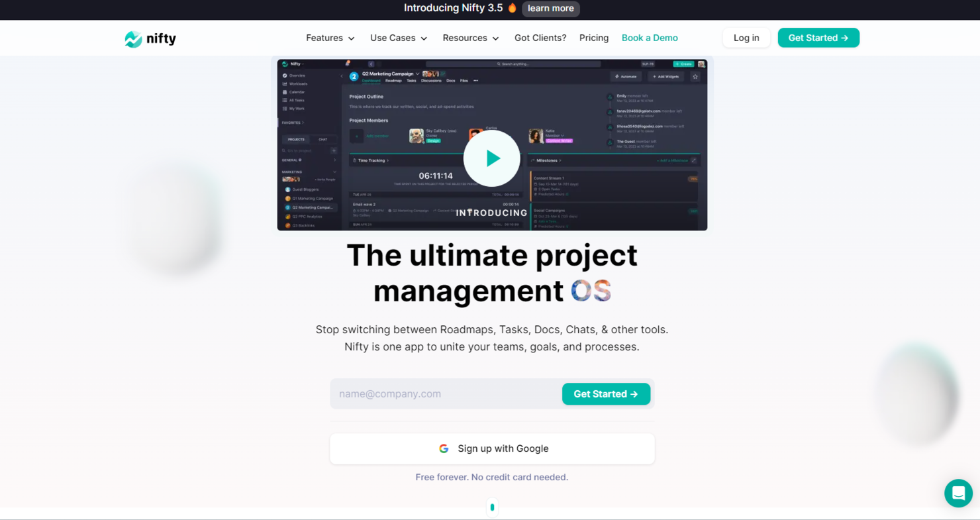Open the Got Clients? page
This screenshot has height=520, width=980.
pyautogui.click(x=540, y=38)
